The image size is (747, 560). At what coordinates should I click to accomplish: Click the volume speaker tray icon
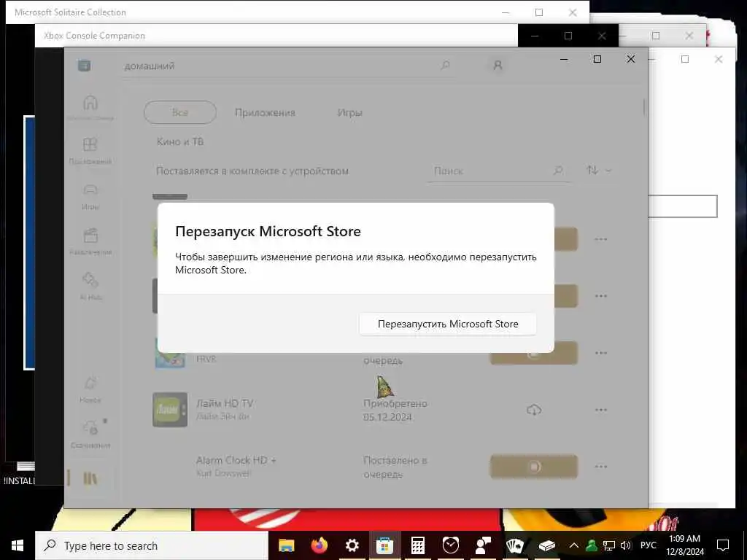(625, 545)
